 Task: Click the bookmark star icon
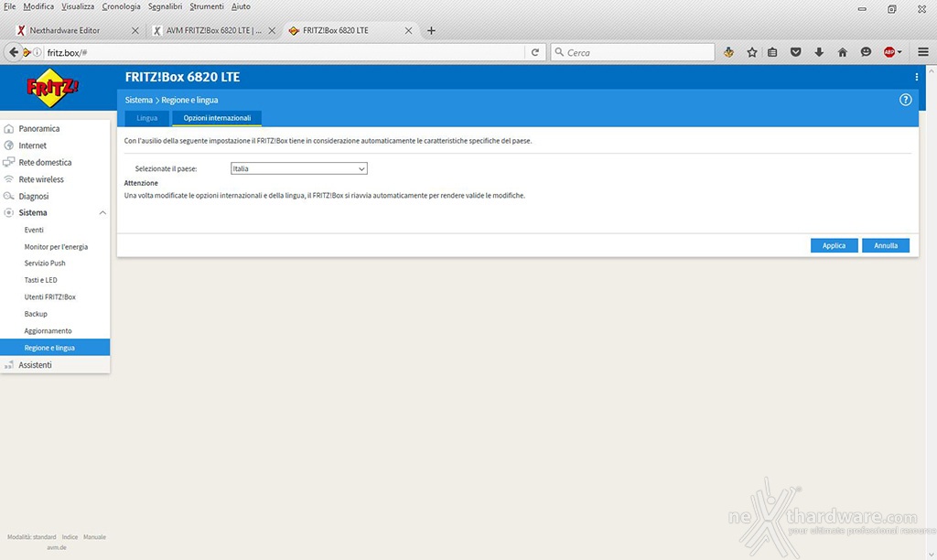752,52
